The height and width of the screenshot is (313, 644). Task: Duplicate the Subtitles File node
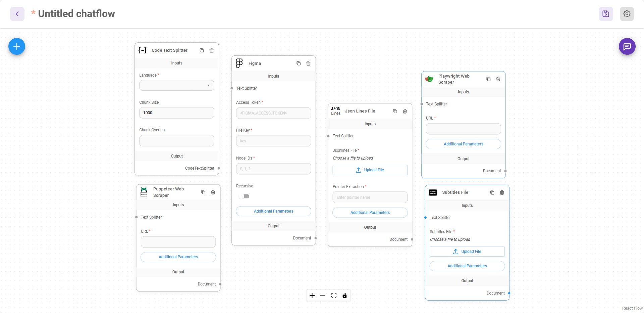click(x=492, y=192)
